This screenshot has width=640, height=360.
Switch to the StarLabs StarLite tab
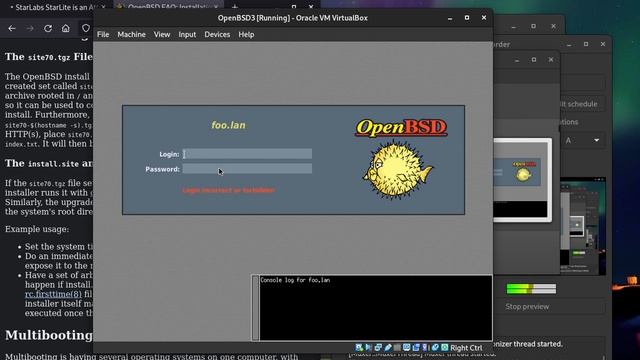pyautogui.click(x=57, y=7)
